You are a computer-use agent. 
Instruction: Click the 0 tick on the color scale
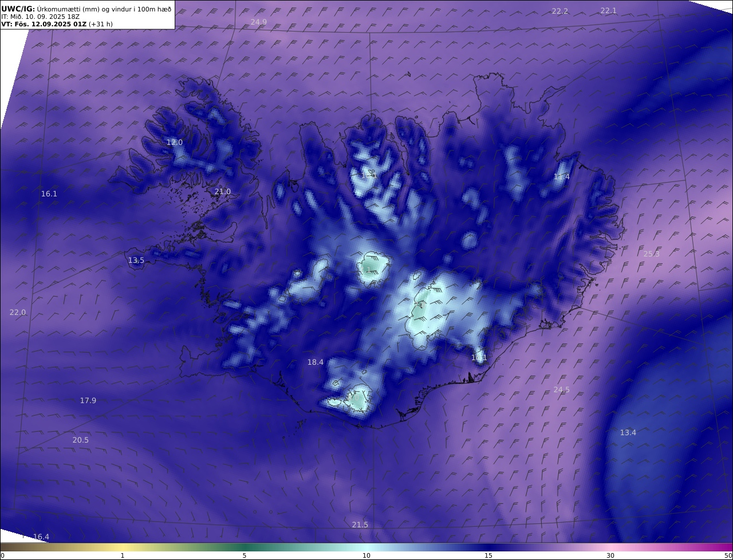coord(2,555)
